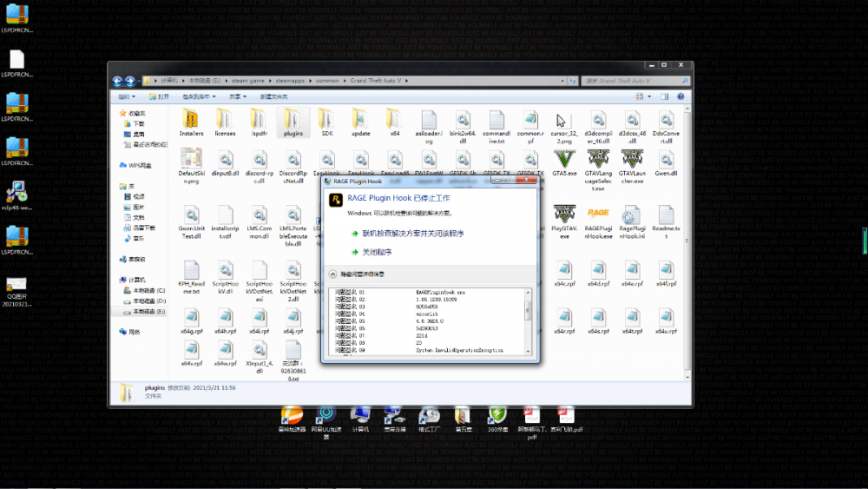Image resolution: width=868 pixels, height=489 pixels.
Task: Click the crash details vertical scrollbar
Action: 528,321
